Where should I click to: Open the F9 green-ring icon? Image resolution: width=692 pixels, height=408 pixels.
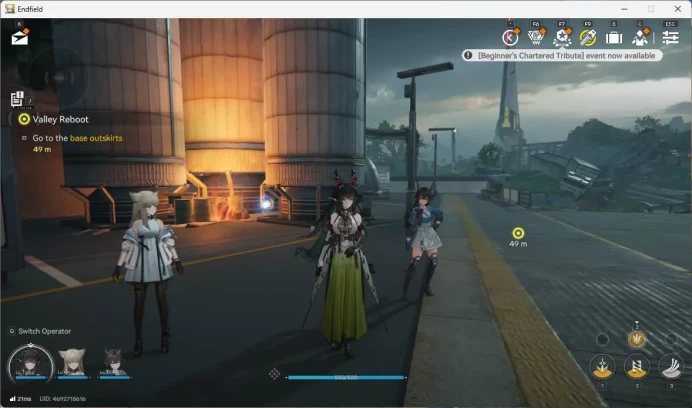click(588, 38)
